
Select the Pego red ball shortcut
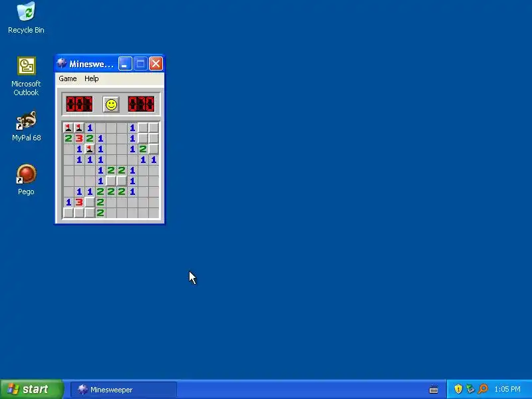[x=26, y=180]
